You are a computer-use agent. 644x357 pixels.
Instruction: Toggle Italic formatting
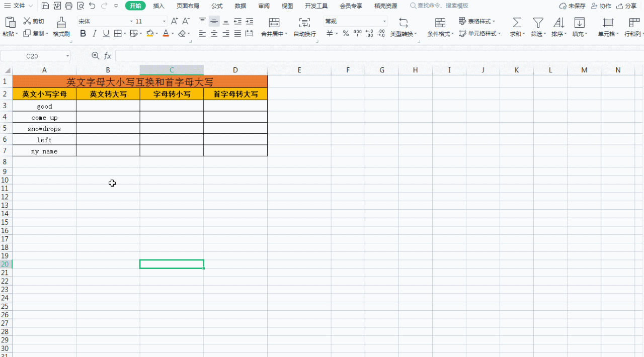tap(94, 33)
